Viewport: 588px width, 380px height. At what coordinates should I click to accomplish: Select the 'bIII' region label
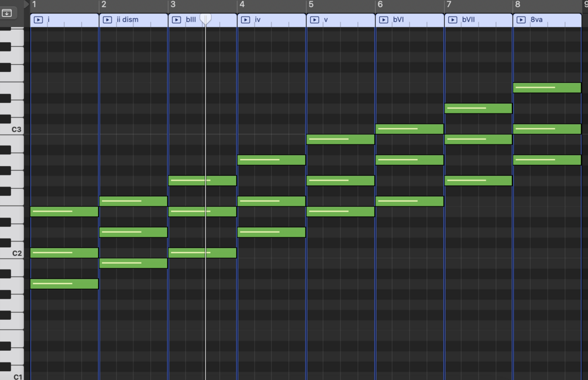click(191, 19)
